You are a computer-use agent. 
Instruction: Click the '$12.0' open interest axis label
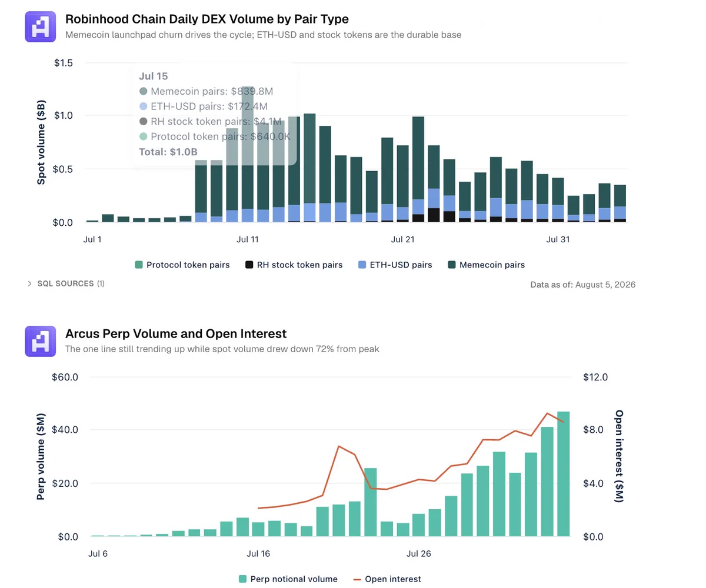[595, 376]
